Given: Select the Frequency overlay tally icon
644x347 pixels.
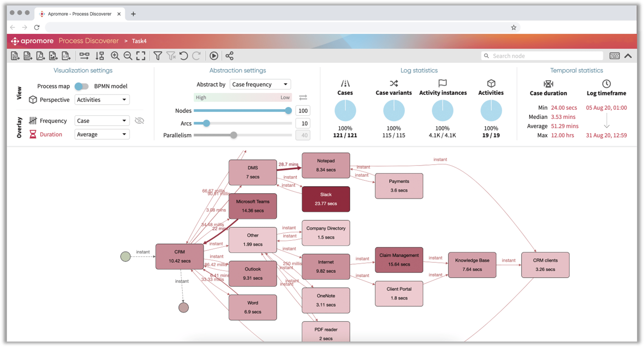Looking at the screenshot, I should (x=33, y=121).
